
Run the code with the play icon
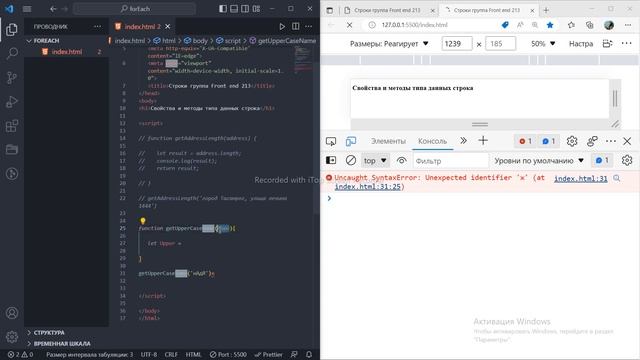[x=282, y=27]
